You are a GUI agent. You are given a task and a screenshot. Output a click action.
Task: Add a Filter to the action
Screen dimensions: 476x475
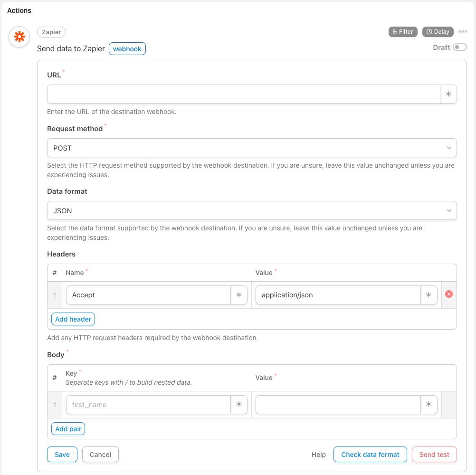pyautogui.click(x=403, y=31)
